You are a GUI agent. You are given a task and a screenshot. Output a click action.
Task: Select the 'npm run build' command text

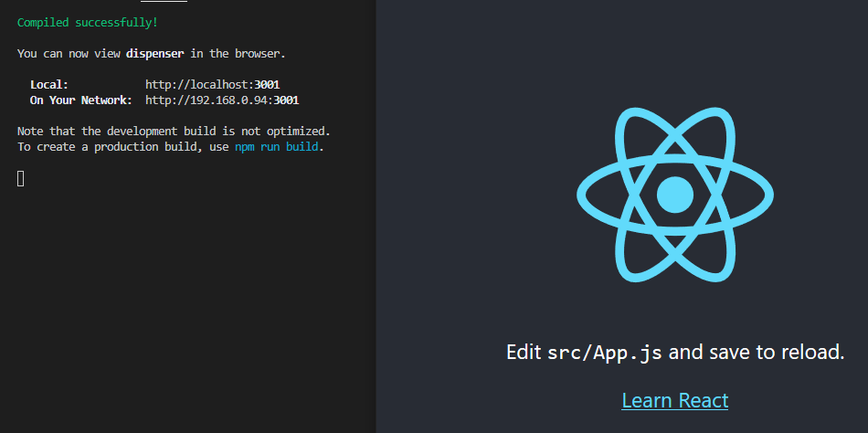[276, 147]
